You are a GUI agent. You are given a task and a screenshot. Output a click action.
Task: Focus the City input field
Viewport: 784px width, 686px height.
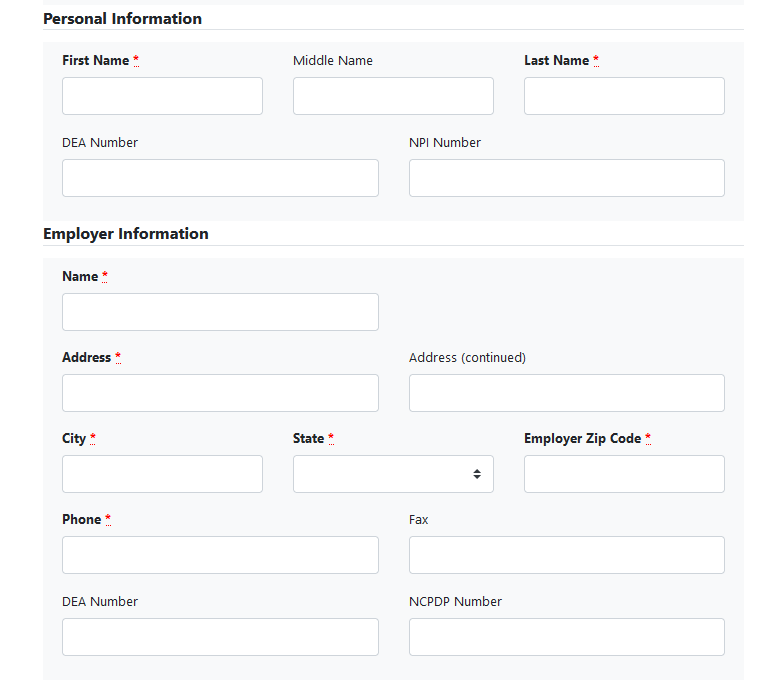(162, 474)
